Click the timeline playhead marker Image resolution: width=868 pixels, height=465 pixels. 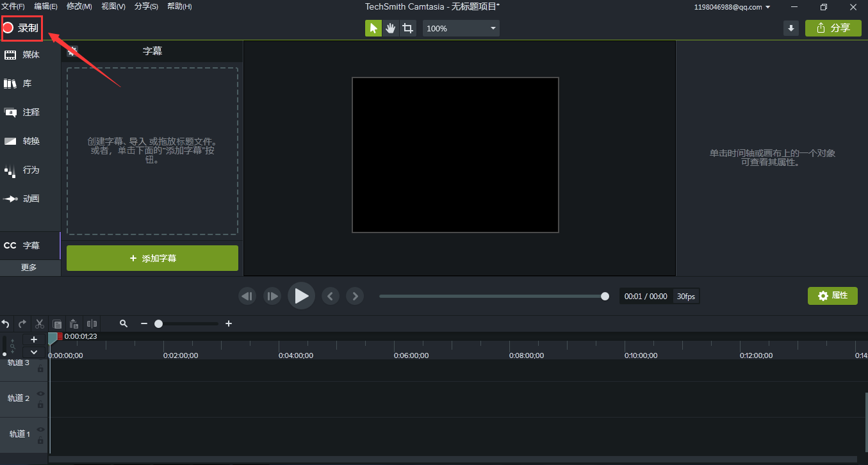(53, 338)
